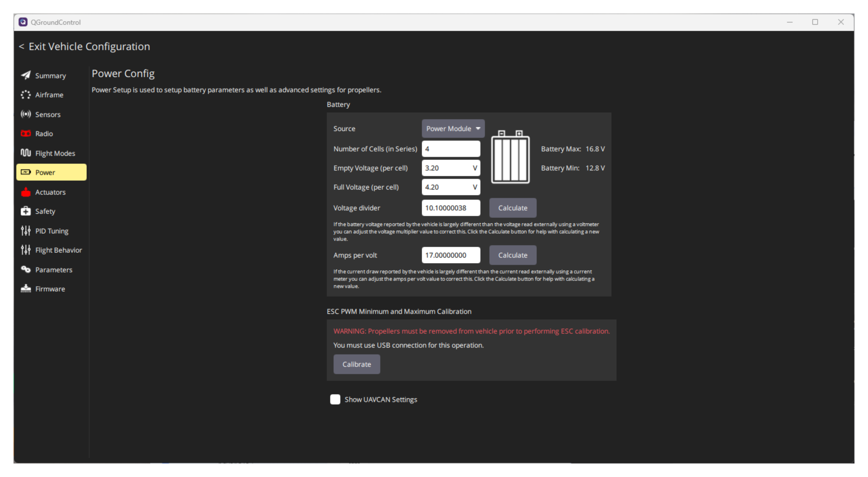Click the QGroundControl app logo icon

(23, 22)
